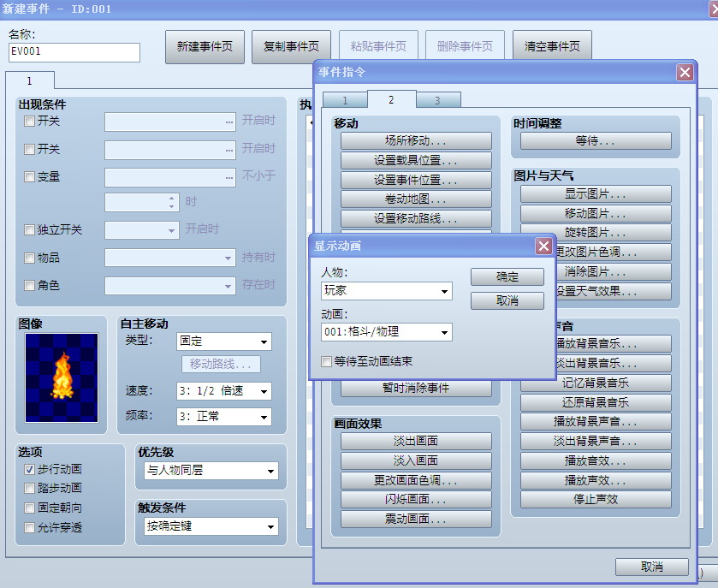
Task: Click 消除图片... button
Action: pyautogui.click(x=614, y=271)
